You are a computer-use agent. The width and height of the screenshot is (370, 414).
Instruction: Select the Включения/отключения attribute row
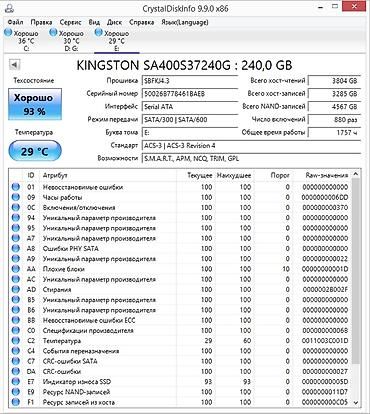180,208
